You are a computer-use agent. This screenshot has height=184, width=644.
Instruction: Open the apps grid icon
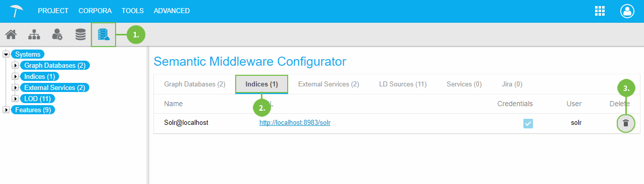pos(600,11)
